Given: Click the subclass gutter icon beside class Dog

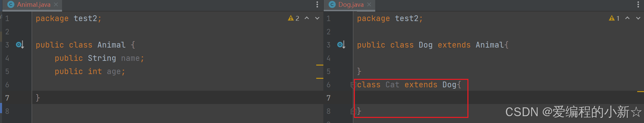Looking at the screenshot, I should 341,45.
